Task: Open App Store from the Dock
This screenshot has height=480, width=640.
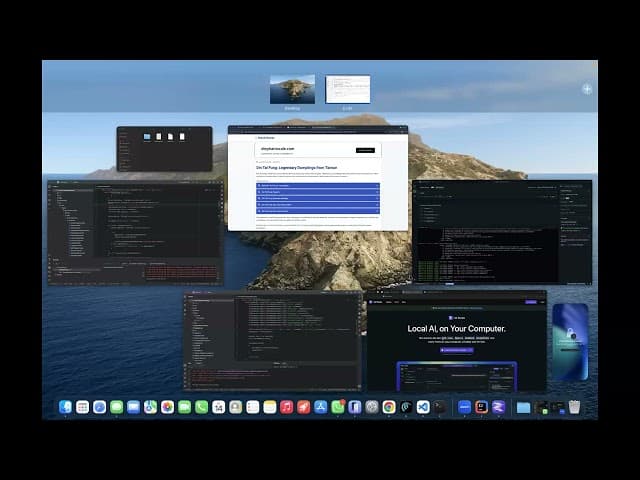Action: pyautogui.click(x=320, y=407)
